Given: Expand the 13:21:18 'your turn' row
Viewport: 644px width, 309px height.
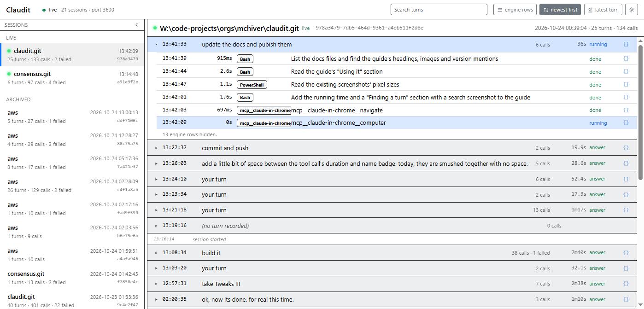Looking at the screenshot, I should point(157,210).
